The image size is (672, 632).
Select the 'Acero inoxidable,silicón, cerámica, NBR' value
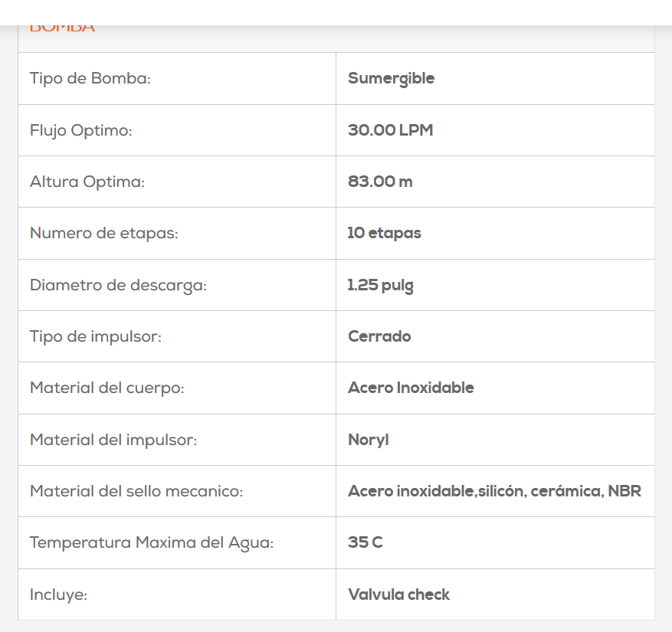click(494, 491)
